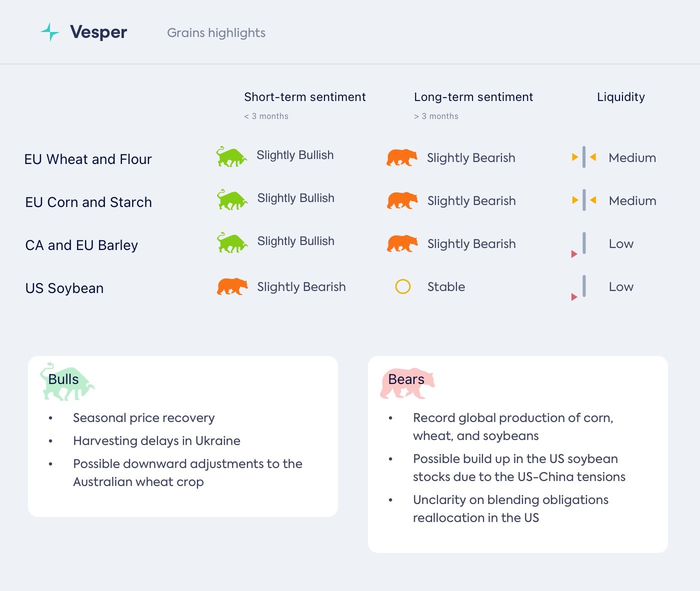
Task: Click the yellow Stable circle icon
Action: pos(402,286)
